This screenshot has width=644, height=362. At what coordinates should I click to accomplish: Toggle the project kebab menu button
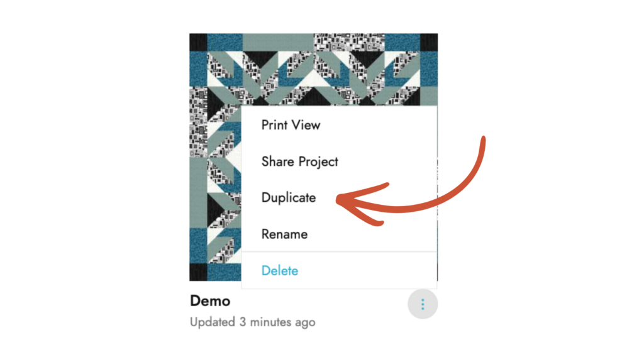click(x=423, y=305)
